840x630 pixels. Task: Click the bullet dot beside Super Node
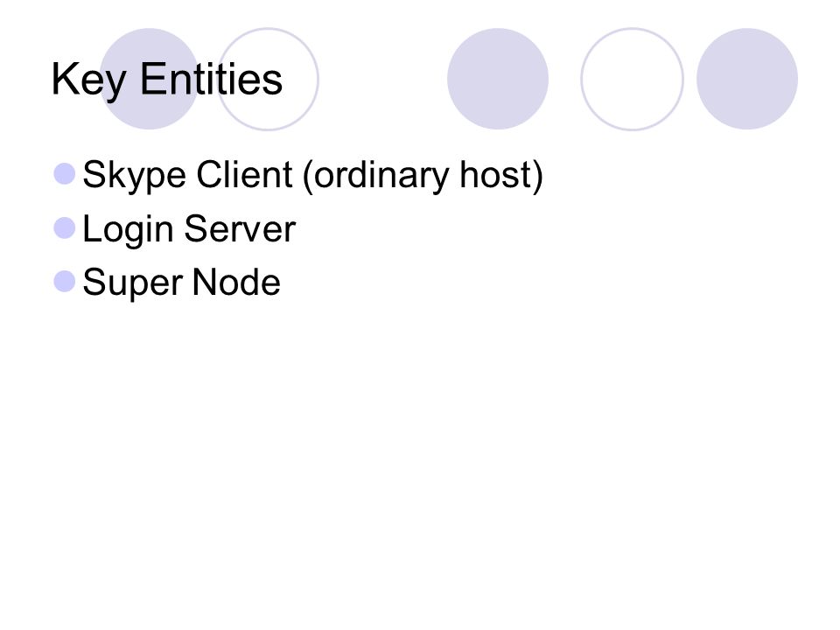64,281
